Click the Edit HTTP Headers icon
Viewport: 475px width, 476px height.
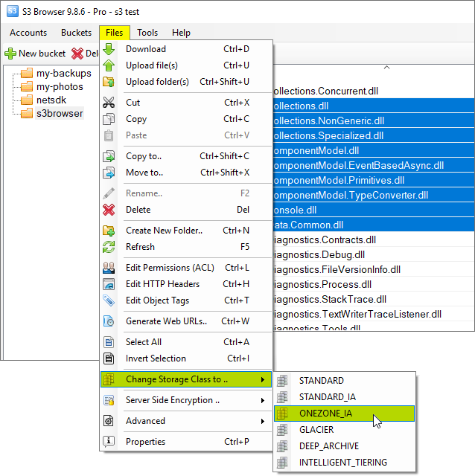(x=109, y=284)
